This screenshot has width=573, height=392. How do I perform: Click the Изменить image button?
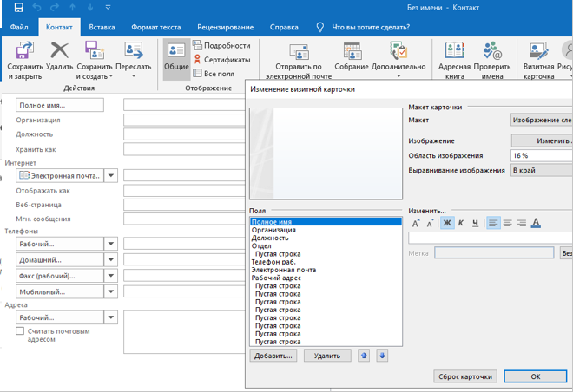coord(543,140)
